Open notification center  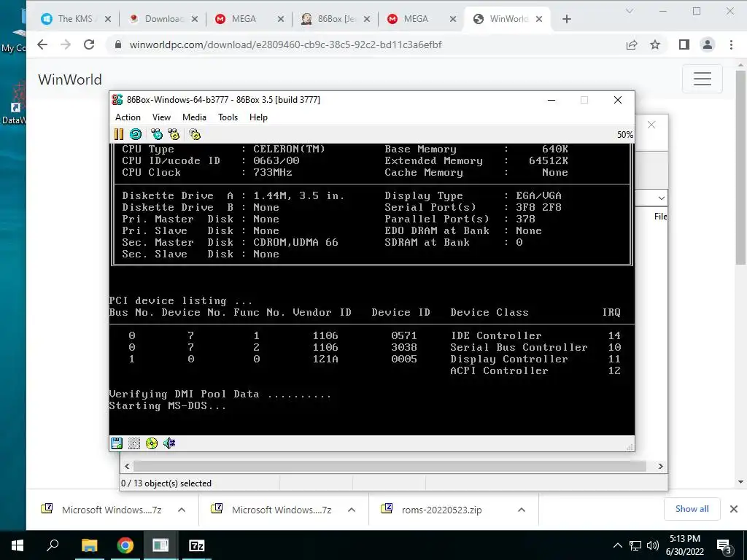click(x=724, y=545)
